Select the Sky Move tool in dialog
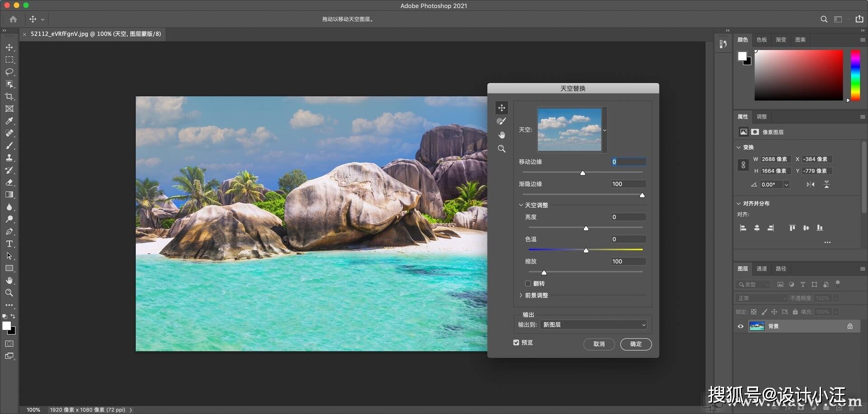Image resolution: width=868 pixels, height=414 pixels. coord(501,108)
